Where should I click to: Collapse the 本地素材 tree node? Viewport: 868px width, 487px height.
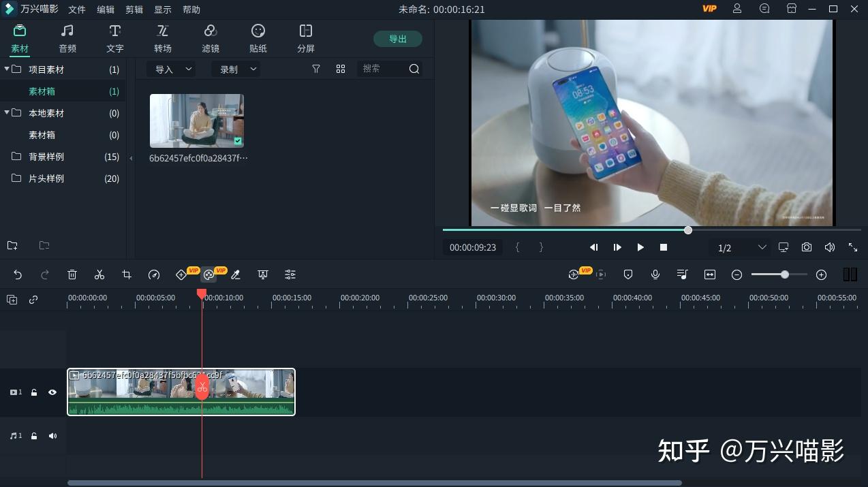click(7, 112)
